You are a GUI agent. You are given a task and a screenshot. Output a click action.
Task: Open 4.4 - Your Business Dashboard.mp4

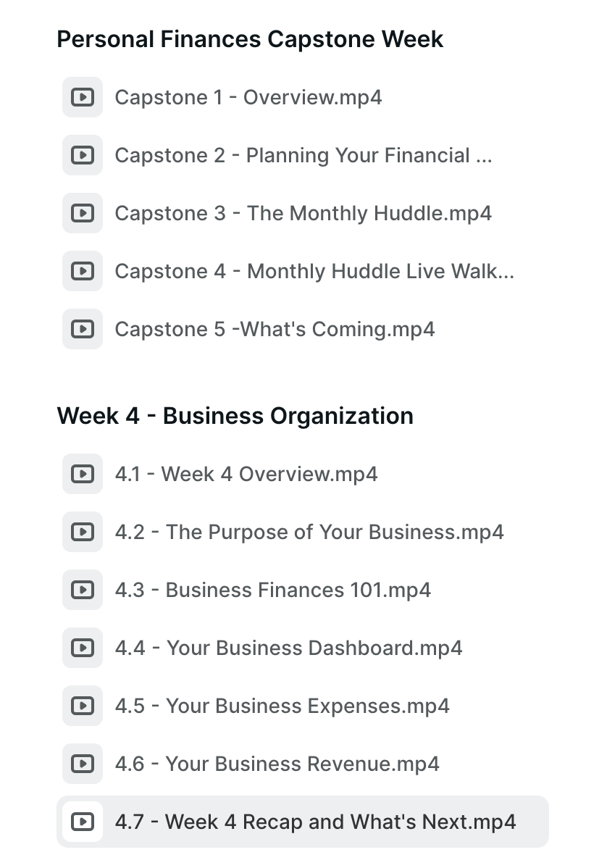pos(288,648)
